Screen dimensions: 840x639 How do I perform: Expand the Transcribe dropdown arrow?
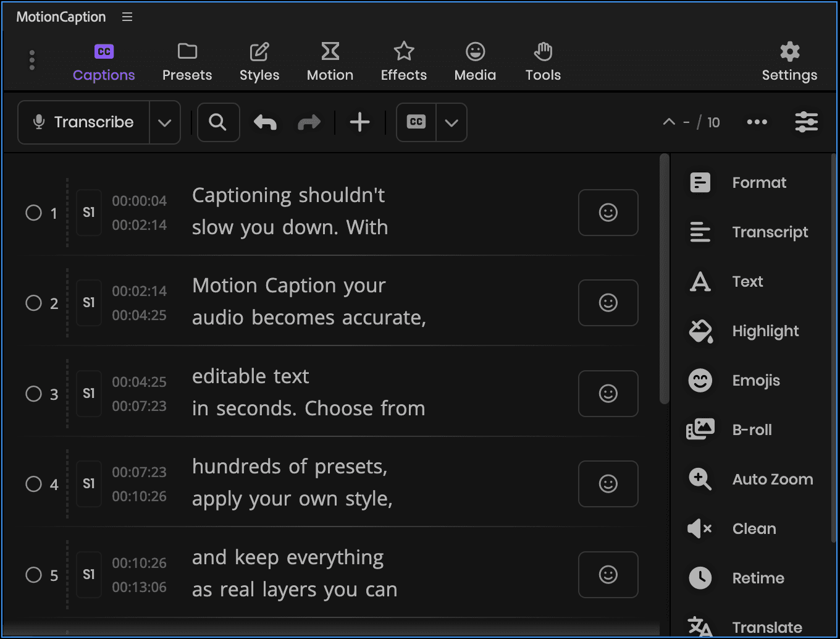tap(165, 122)
